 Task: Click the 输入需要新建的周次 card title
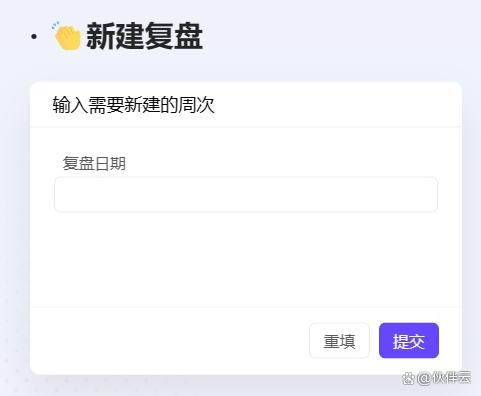click(133, 105)
